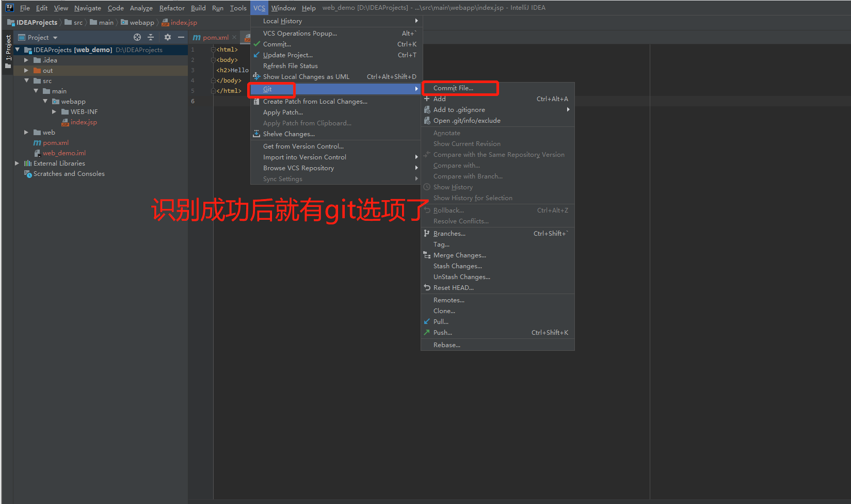Close the pom.xml editor tab
Screen dimensions: 851x504
(x=234, y=37)
